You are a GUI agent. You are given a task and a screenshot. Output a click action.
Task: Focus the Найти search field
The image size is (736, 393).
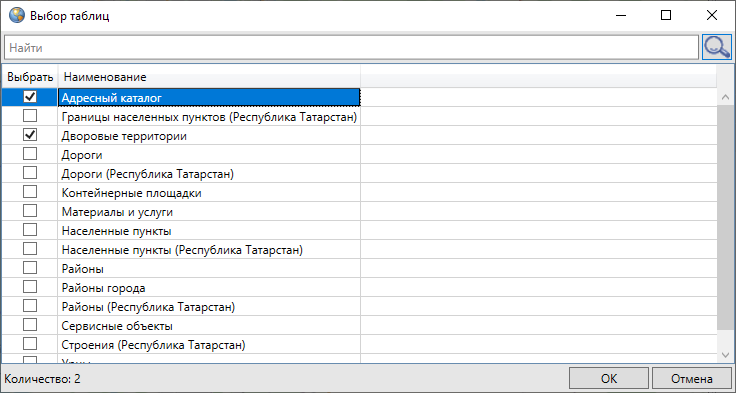351,47
